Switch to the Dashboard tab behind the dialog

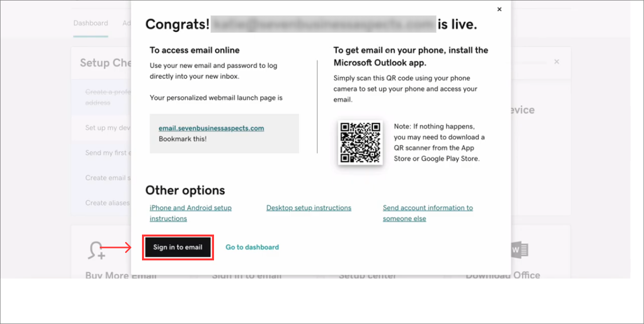coord(90,23)
